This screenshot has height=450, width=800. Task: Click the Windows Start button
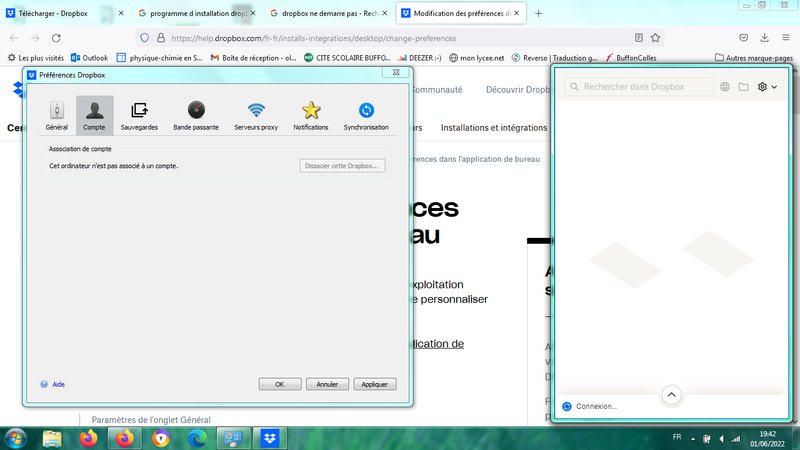click(x=15, y=438)
